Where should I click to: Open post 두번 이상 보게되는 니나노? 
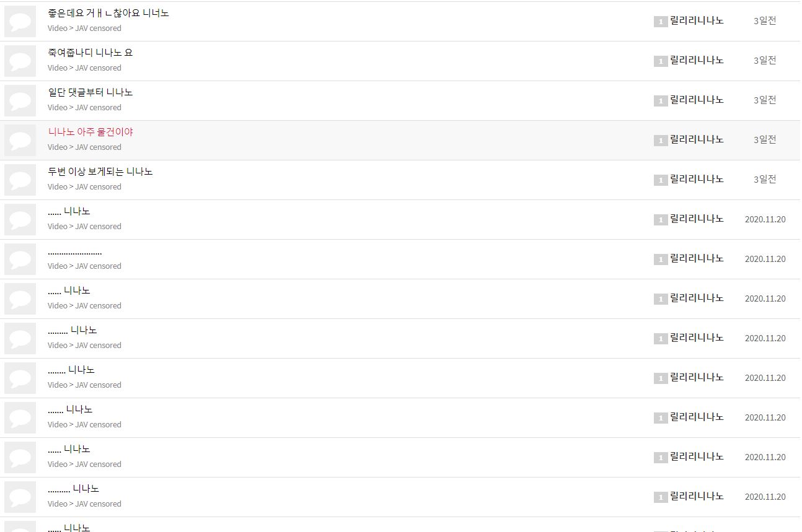click(100, 172)
